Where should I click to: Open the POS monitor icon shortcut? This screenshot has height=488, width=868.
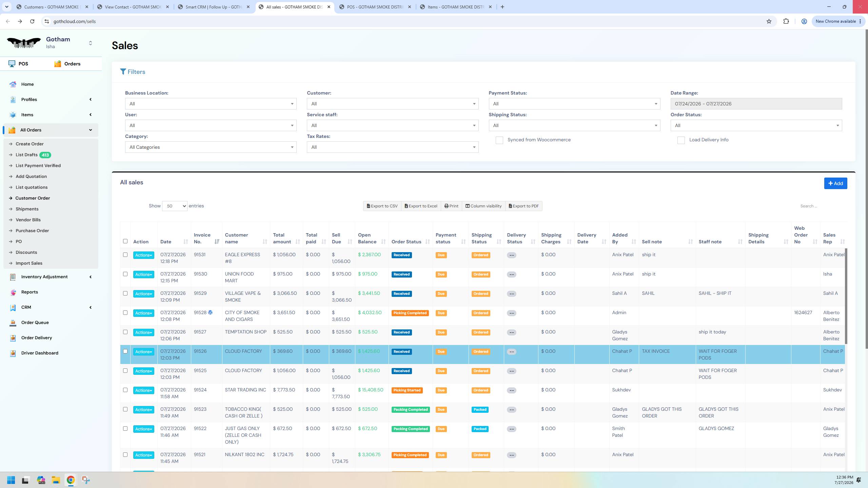point(12,64)
